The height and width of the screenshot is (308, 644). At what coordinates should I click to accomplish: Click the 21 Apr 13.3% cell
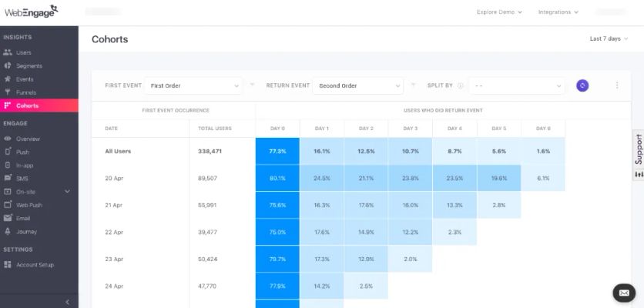[x=454, y=205]
